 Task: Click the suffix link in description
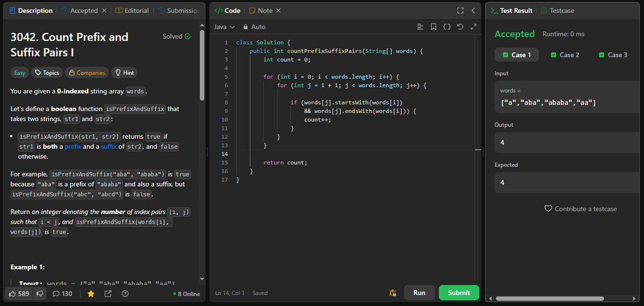pos(109,146)
